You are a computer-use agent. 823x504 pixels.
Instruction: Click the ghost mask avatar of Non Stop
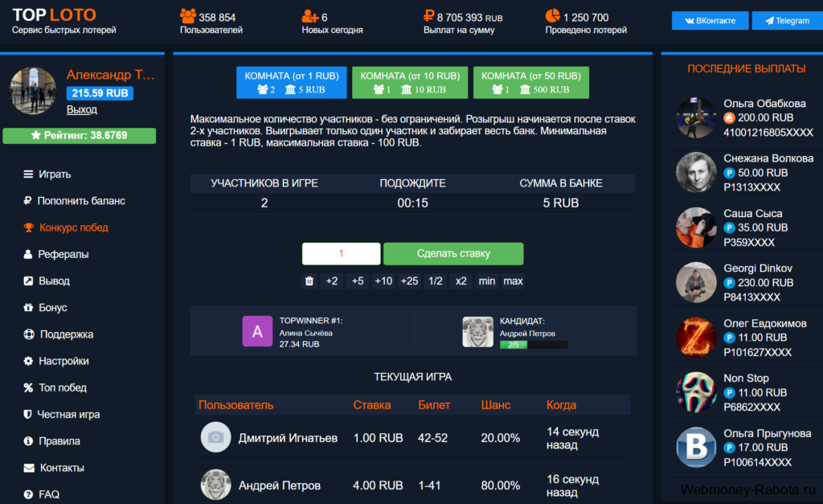(x=696, y=393)
